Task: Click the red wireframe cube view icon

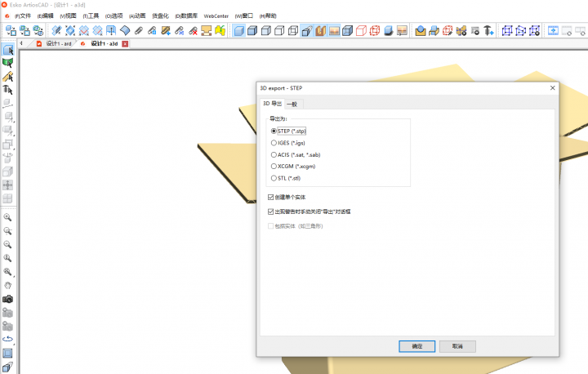Action: pyautogui.click(x=375, y=31)
